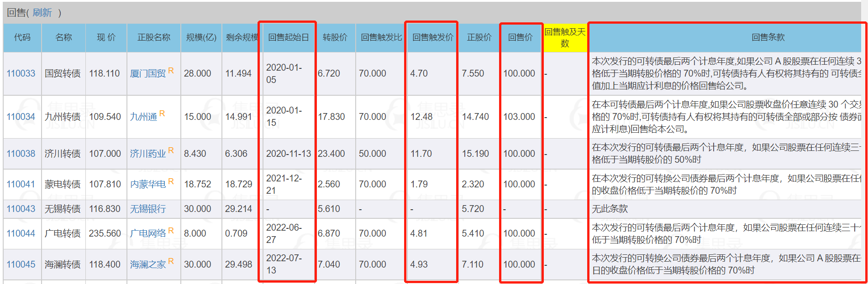Screen dimensions: 868x284
Task: Click the put start date 2020-11-13
Action: 289,154
